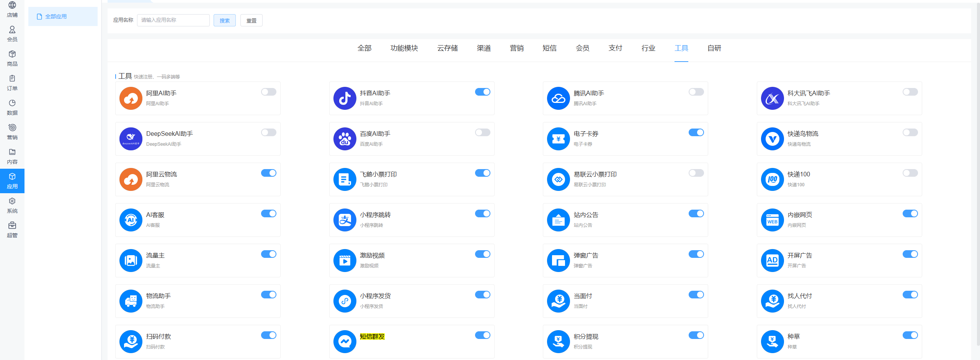The height and width of the screenshot is (360, 980).
Task: Click the 小程序跳转 icon
Action: [345, 220]
